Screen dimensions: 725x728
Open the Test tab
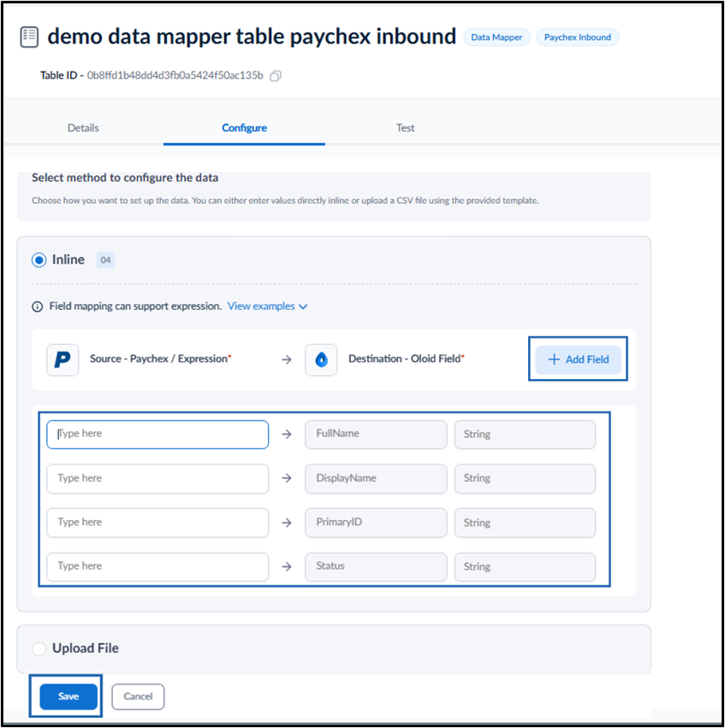pos(406,128)
